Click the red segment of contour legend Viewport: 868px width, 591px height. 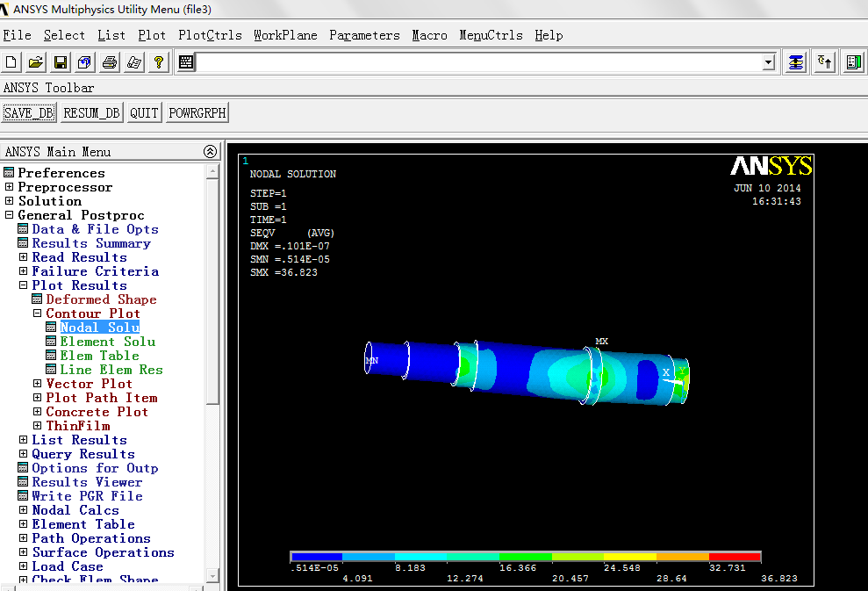pyautogui.click(x=734, y=557)
